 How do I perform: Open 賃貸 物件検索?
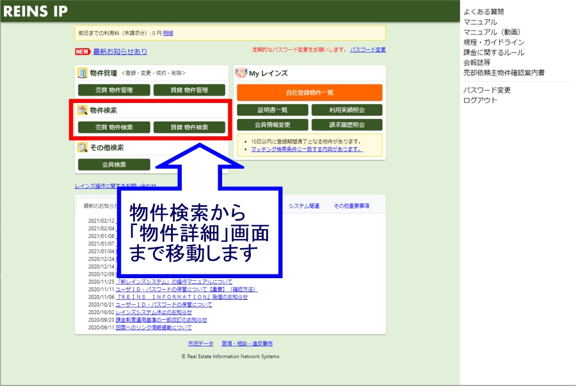pyautogui.click(x=189, y=127)
